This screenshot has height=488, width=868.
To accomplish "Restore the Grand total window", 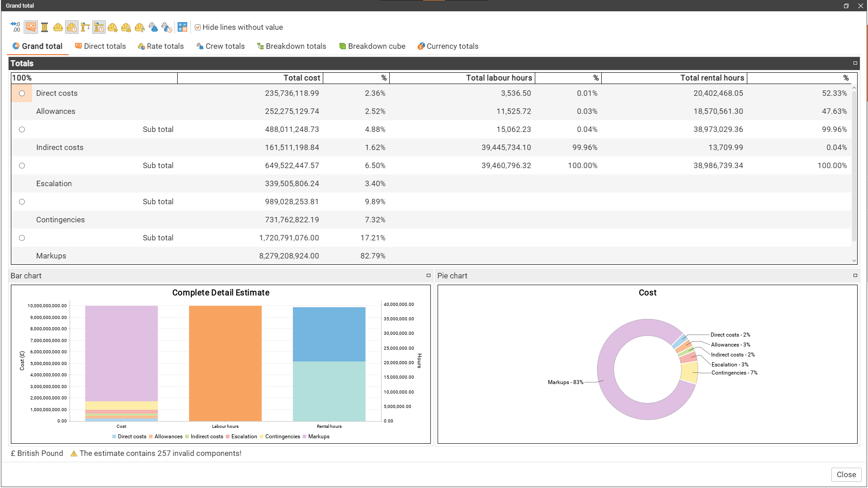I will click(846, 6).
